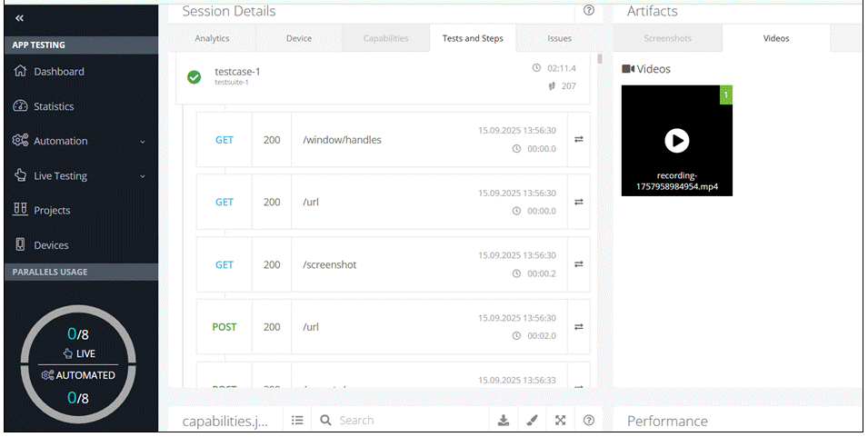
Task: Show request details for GET /window/handles
Action: point(579,139)
